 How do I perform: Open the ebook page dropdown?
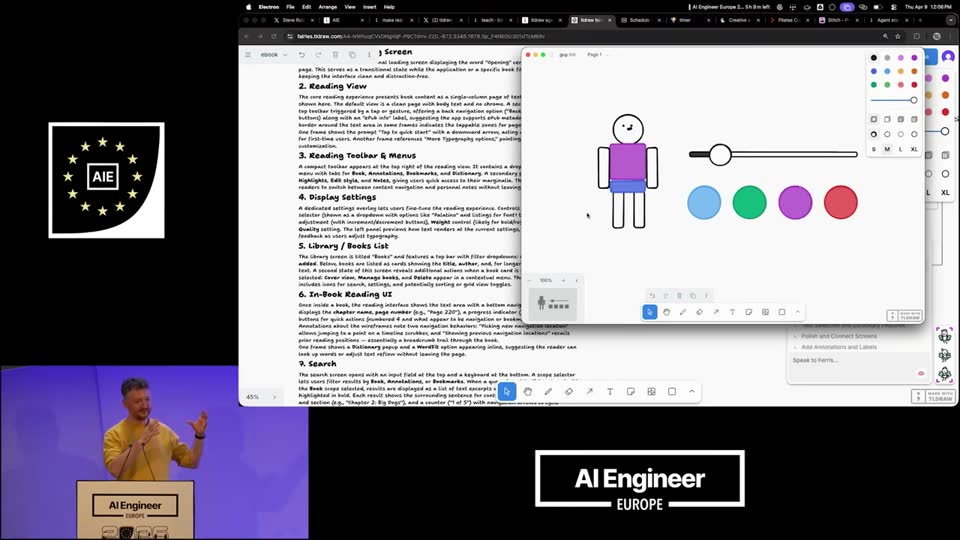click(x=274, y=54)
